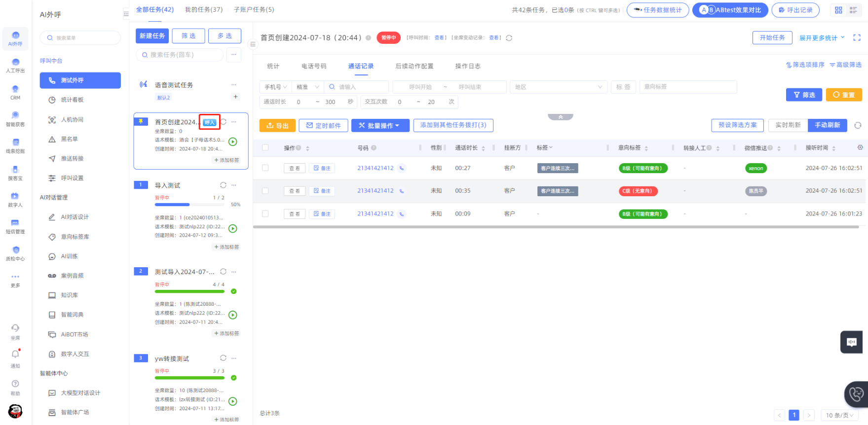The height and width of the screenshot is (425, 868).
Task: Start the 导入测试 task play icon
Action: [x=233, y=228]
